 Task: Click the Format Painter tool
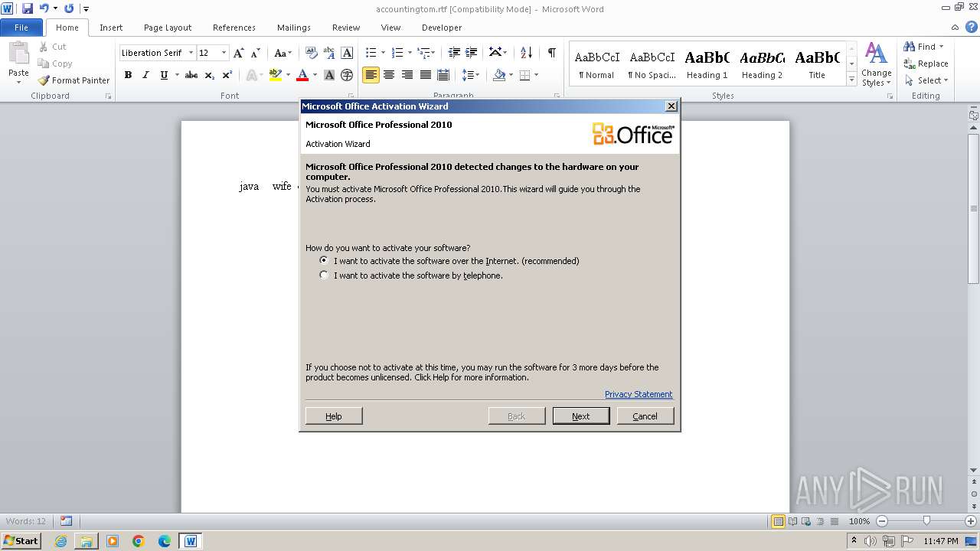coord(74,80)
